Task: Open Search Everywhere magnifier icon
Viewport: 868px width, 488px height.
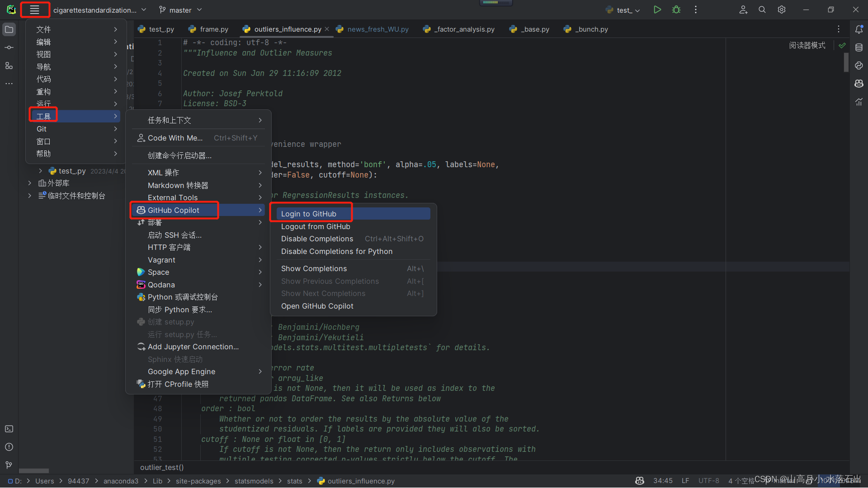Action: click(762, 10)
